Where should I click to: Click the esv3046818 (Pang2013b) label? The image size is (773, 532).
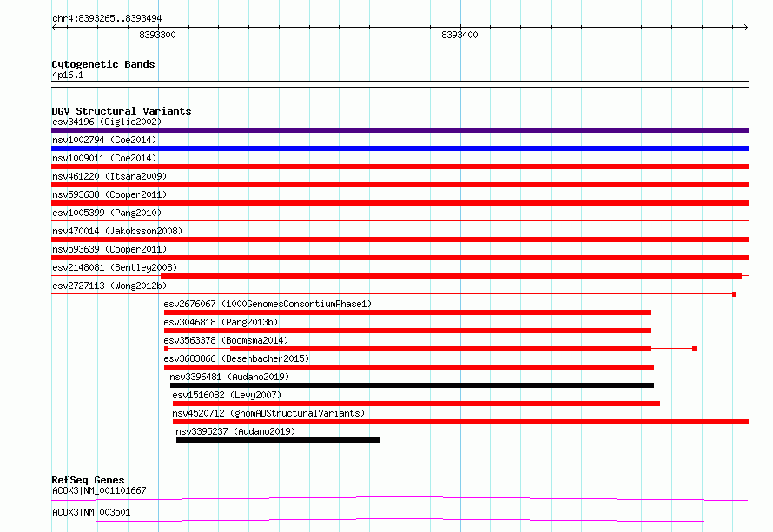(221, 322)
